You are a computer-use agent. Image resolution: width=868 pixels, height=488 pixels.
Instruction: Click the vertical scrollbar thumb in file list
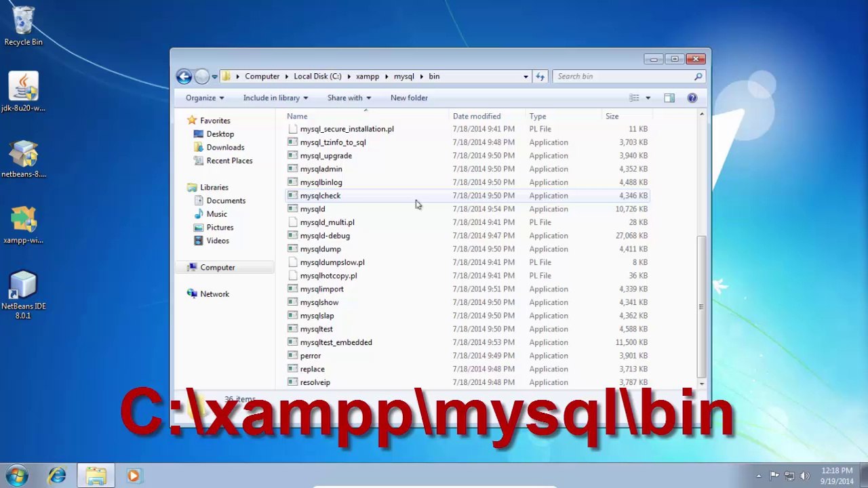click(x=701, y=306)
